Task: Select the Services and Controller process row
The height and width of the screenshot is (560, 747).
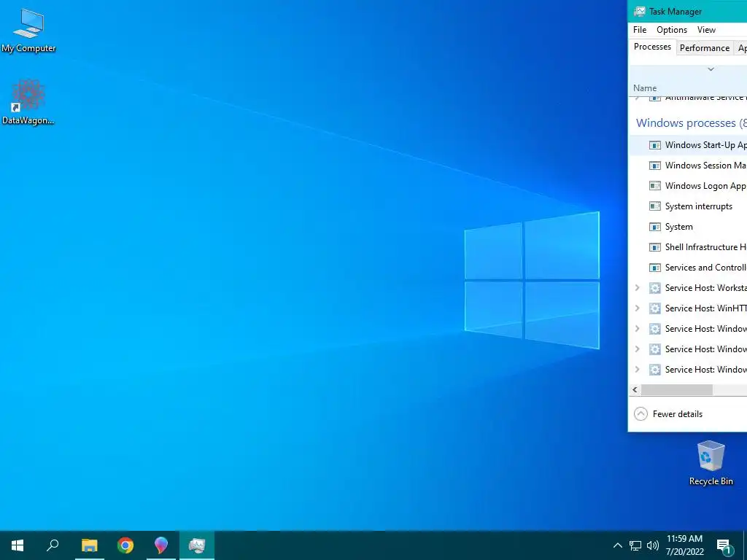Action: coord(688,268)
